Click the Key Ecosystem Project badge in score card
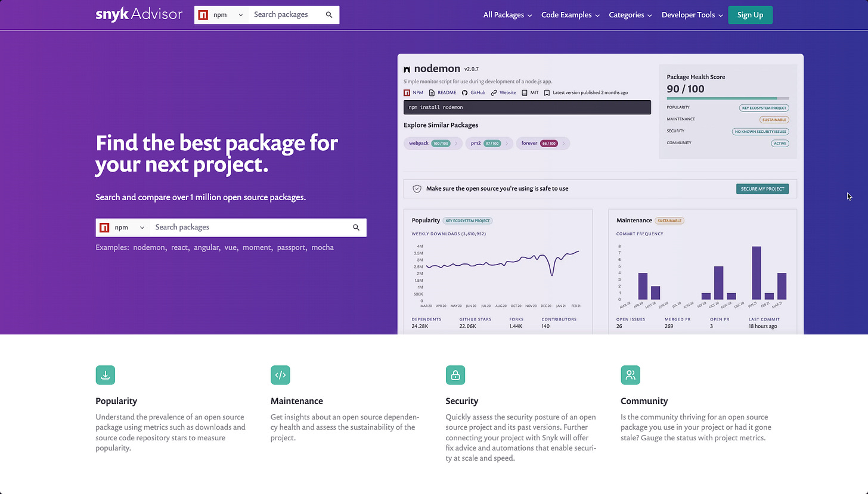The image size is (868, 494). tap(764, 108)
